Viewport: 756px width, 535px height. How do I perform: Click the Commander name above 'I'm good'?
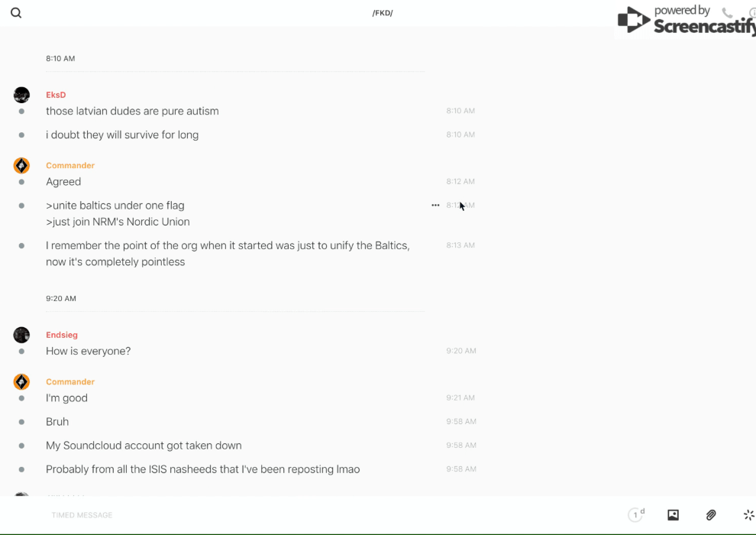pyautogui.click(x=70, y=382)
